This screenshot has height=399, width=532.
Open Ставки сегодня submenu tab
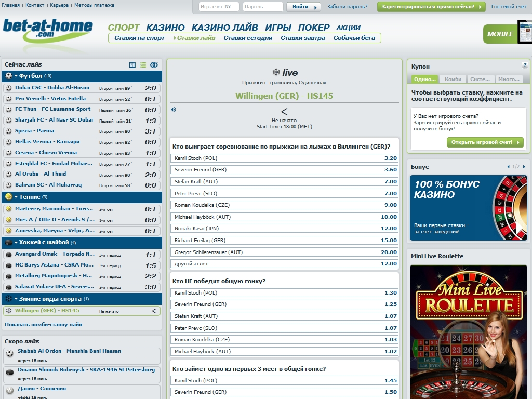tap(248, 38)
